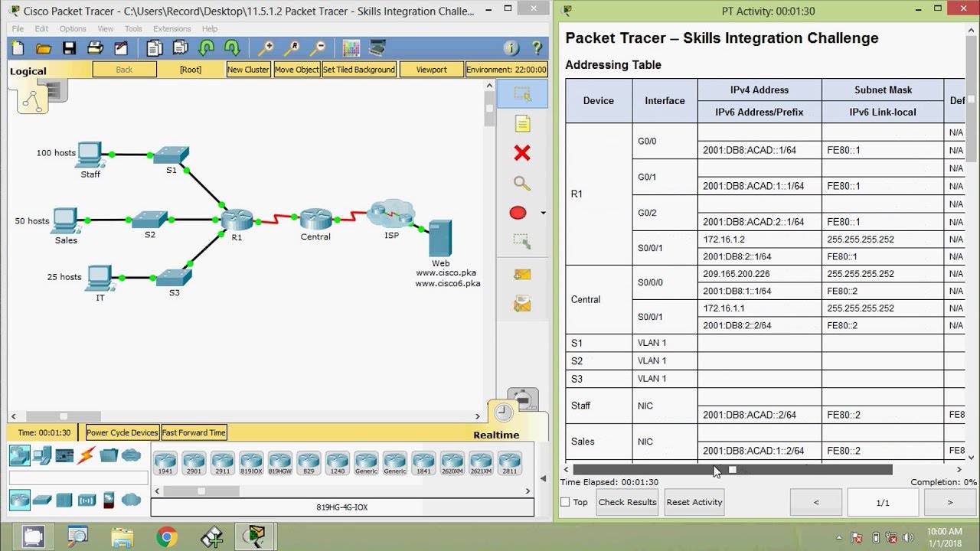Click the New Cluster button
Viewport: 980px width, 551px height.
coord(248,70)
